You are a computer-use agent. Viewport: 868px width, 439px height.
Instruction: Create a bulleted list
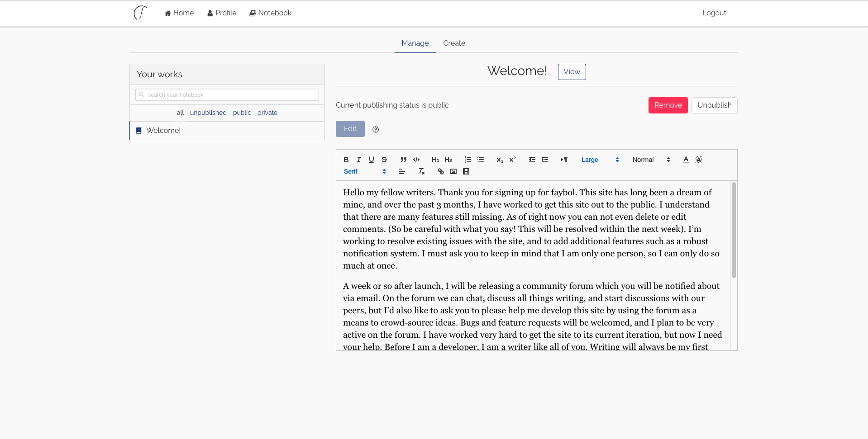pyautogui.click(x=481, y=160)
